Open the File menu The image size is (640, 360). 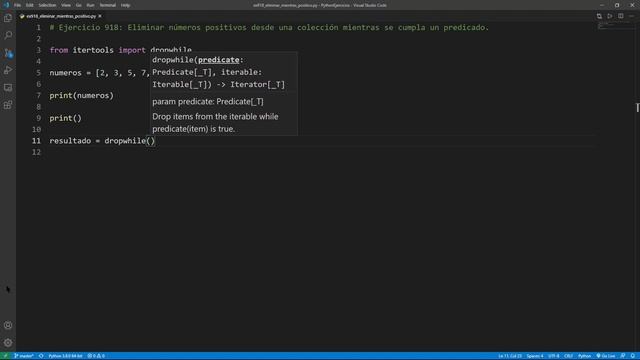click(x=17, y=5)
